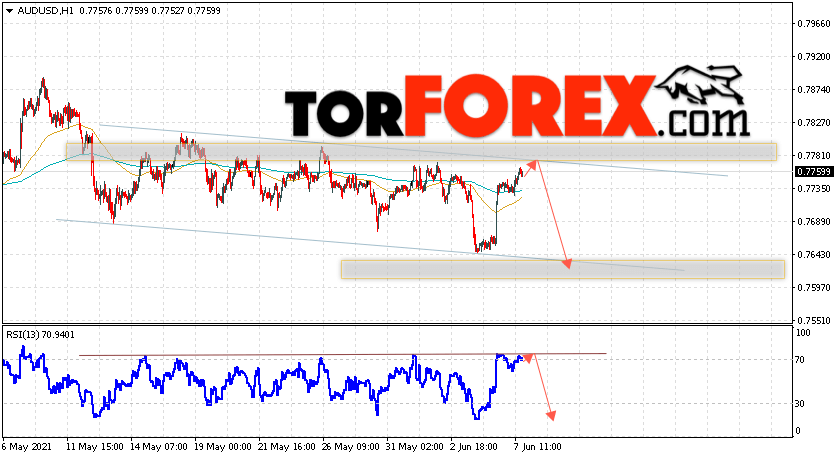Click the price level 0.78740
838x458 pixels.
click(x=814, y=90)
